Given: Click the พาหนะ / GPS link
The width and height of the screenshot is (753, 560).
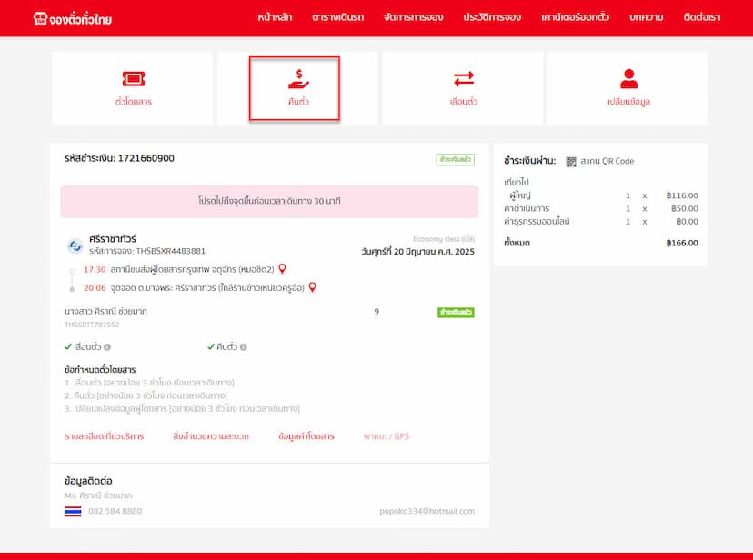Looking at the screenshot, I should [387, 436].
